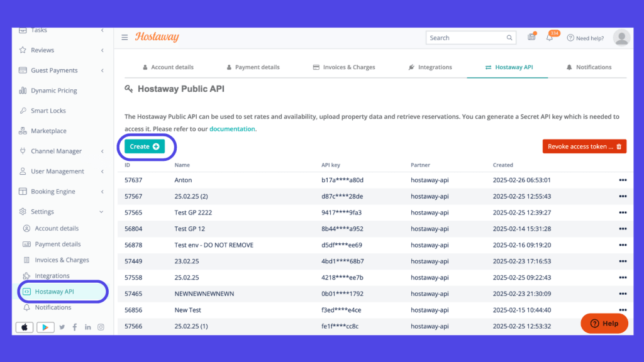The image size is (644, 362).
Task: Open the three-dot menu for key 4218****ee7b
Action: (623, 277)
